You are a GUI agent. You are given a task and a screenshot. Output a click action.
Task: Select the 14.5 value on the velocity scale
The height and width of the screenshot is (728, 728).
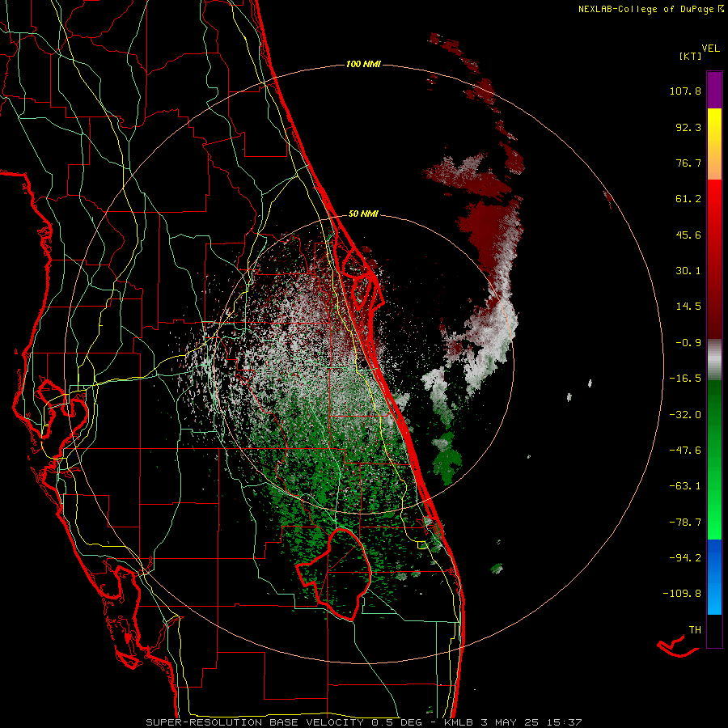pyautogui.click(x=688, y=307)
